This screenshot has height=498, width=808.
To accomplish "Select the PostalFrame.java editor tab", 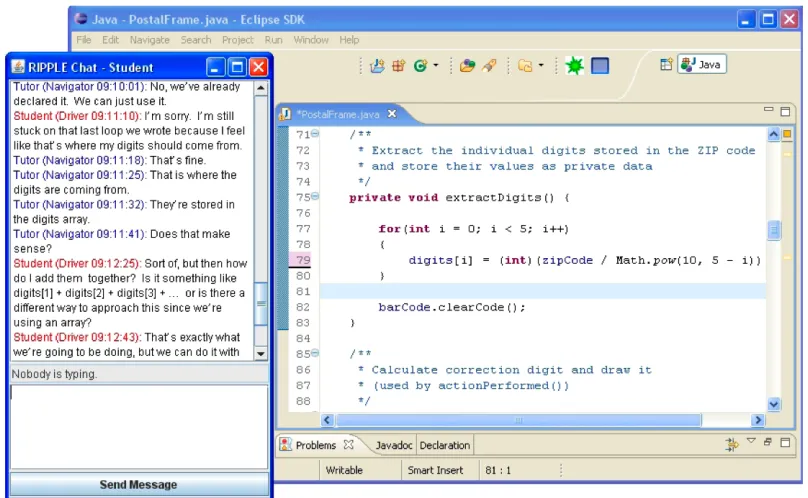I will (338, 114).
